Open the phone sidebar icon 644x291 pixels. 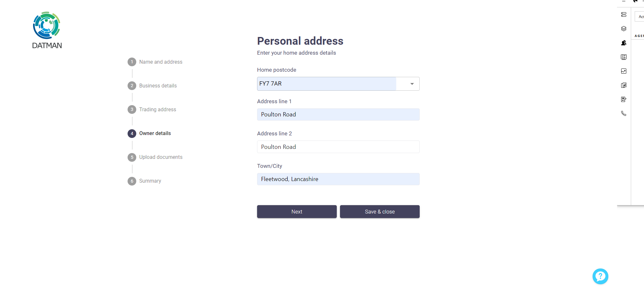click(x=624, y=114)
